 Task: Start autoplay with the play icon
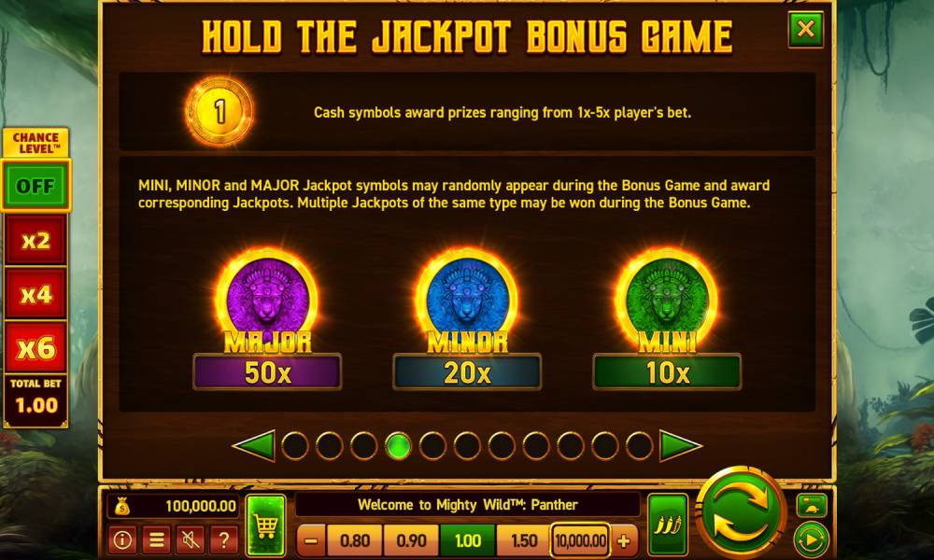[811, 539]
